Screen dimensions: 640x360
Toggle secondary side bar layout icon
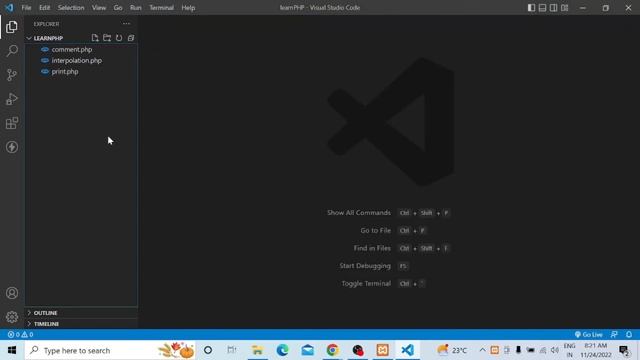[553, 8]
